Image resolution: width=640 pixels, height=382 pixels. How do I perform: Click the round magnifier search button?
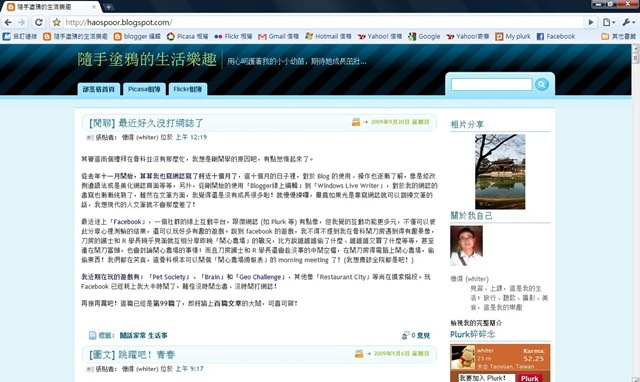542,84
